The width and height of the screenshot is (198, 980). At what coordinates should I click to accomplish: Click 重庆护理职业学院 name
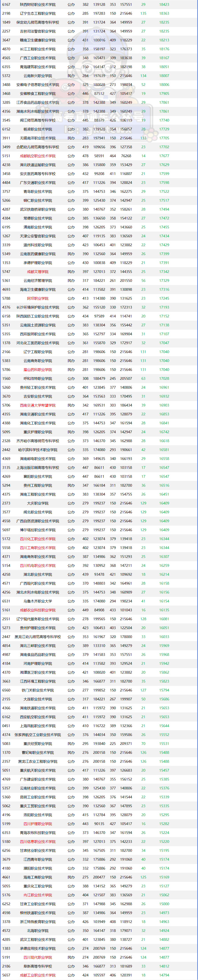click(38, 432)
